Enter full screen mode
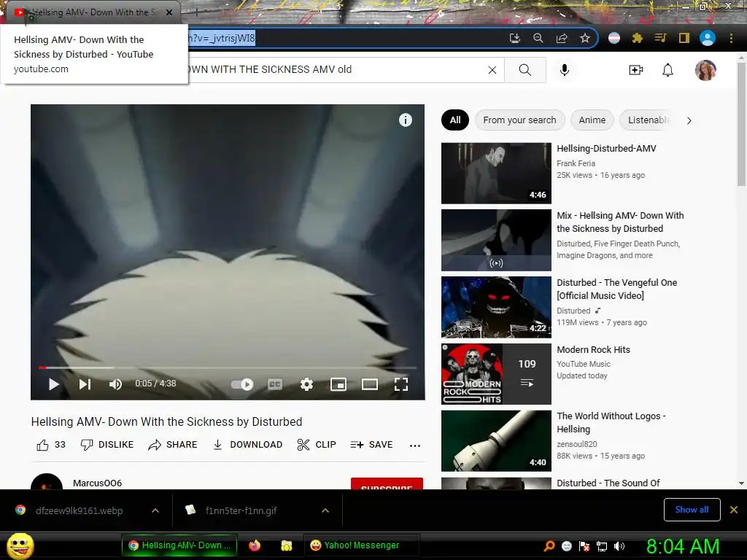 401,384
